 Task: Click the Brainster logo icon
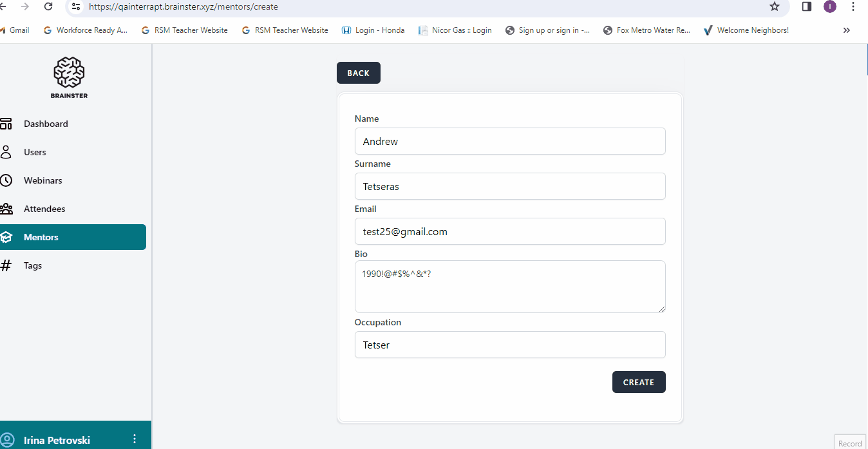69,72
